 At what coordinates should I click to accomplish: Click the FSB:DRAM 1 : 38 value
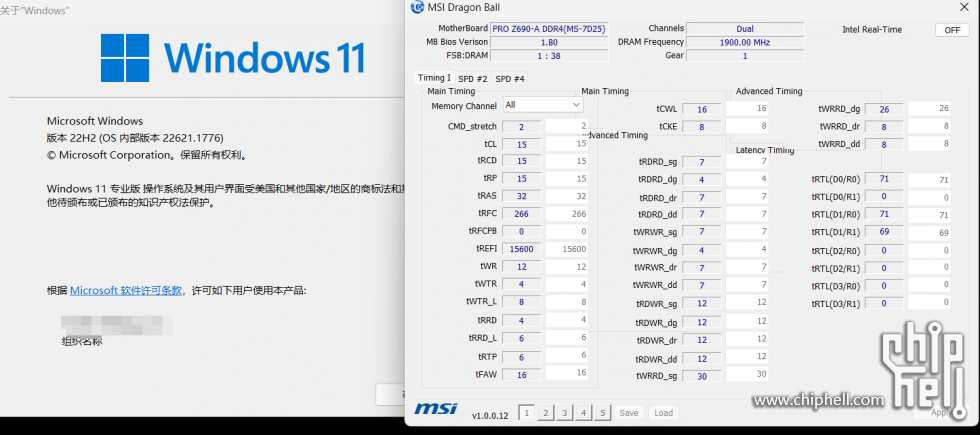pyautogui.click(x=548, y=56)
